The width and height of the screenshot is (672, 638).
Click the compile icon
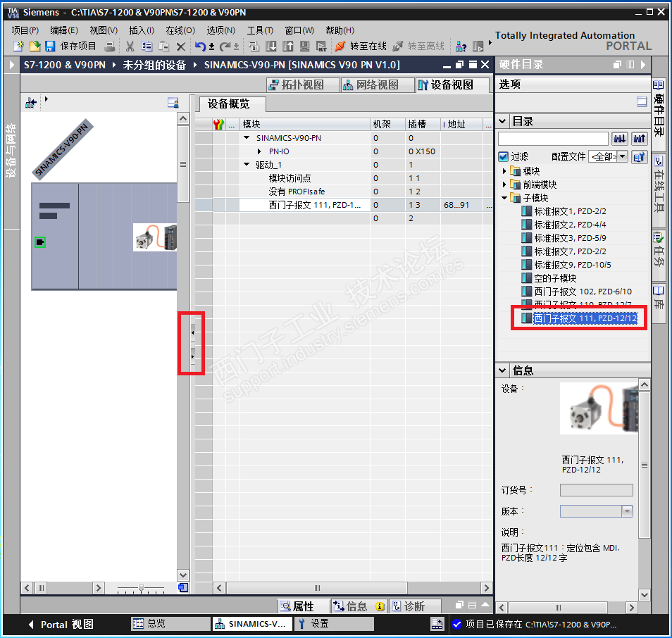[254, 46]
